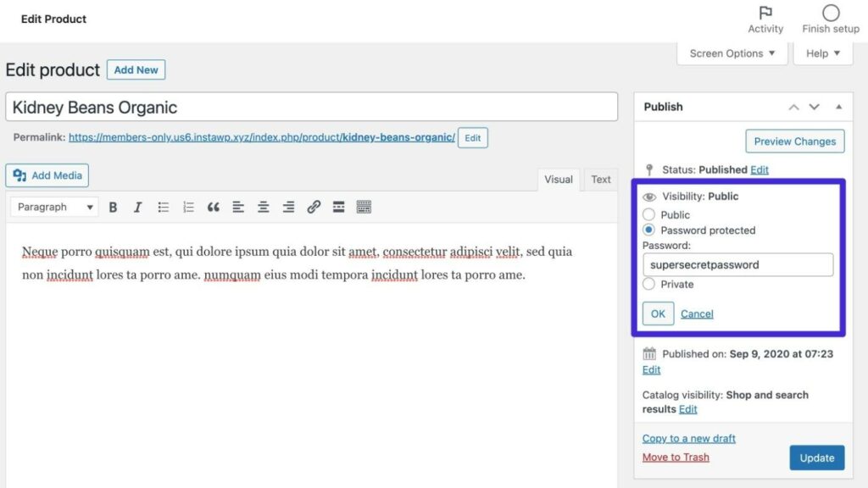Click the Move to Trash link
Viewport: 868px width, 488px height.
coord(676,457)
